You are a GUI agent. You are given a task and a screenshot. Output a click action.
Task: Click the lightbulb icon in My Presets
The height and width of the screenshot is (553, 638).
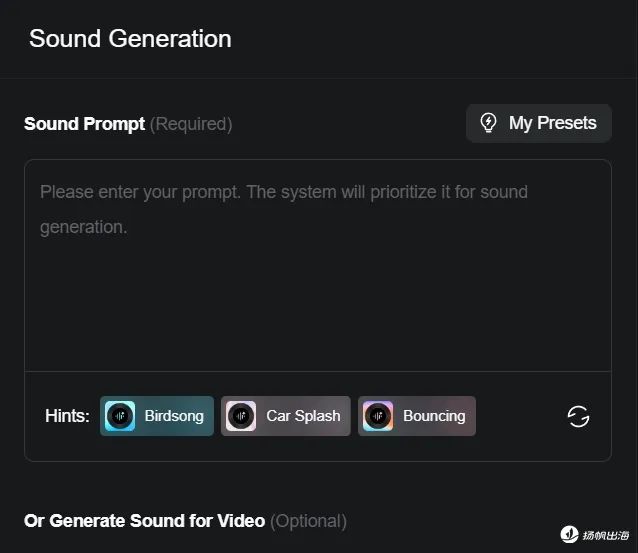click(489, 123)
